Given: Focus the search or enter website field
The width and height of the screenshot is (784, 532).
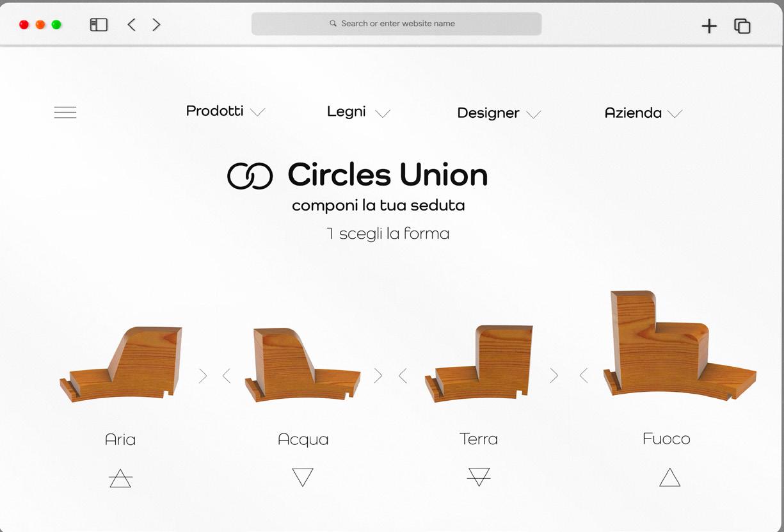Looking at the screenshot, I should tap(397, 24).
